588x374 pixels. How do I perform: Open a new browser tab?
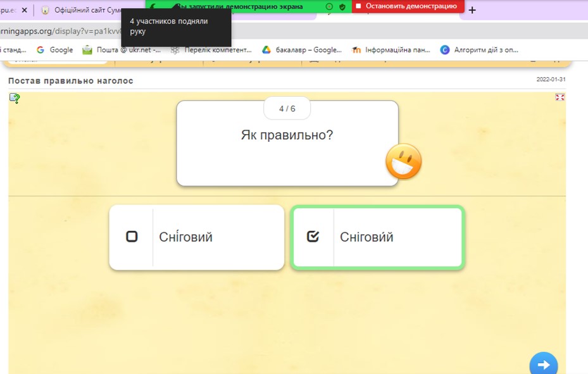click(x=472, y=10)
